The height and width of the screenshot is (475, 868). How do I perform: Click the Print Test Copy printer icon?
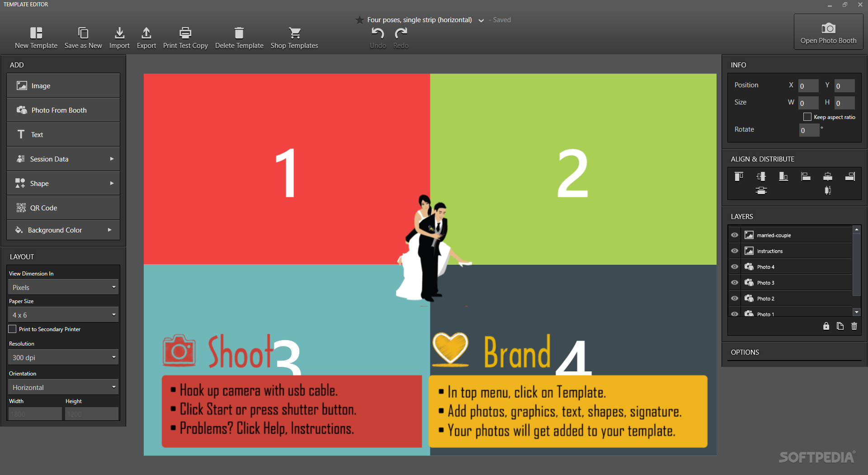(185, 33)
